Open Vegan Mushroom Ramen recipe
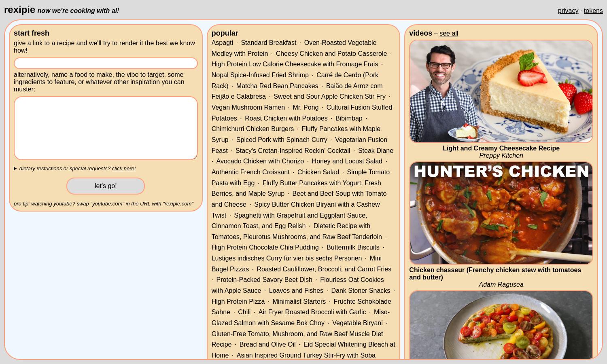The image size is (607, 364). pos(248,108)
